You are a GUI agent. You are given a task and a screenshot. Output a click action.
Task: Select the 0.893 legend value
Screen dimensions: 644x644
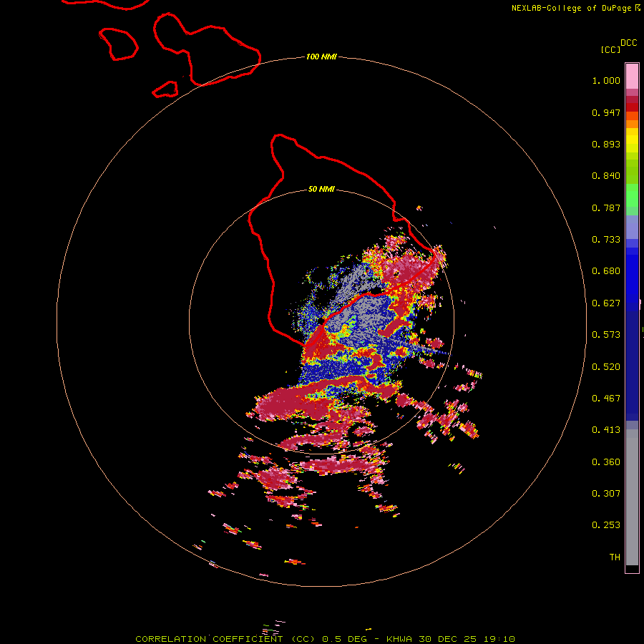[x=606, y=144]
